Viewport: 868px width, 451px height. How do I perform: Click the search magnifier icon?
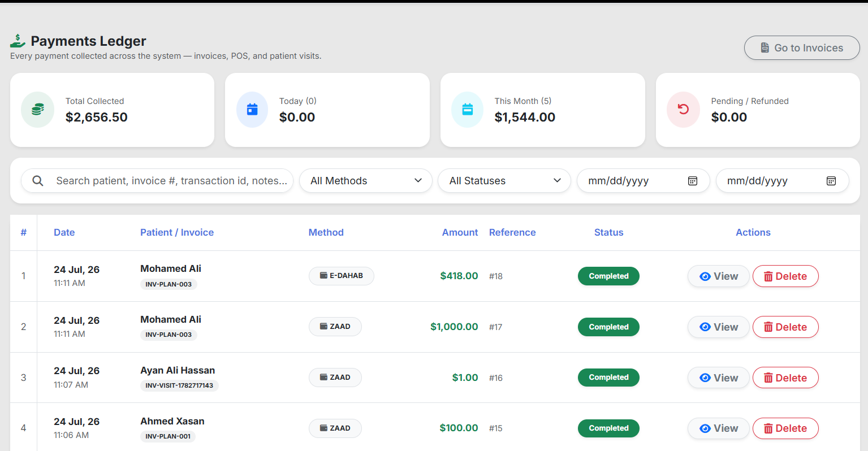[x=38, y=181]
